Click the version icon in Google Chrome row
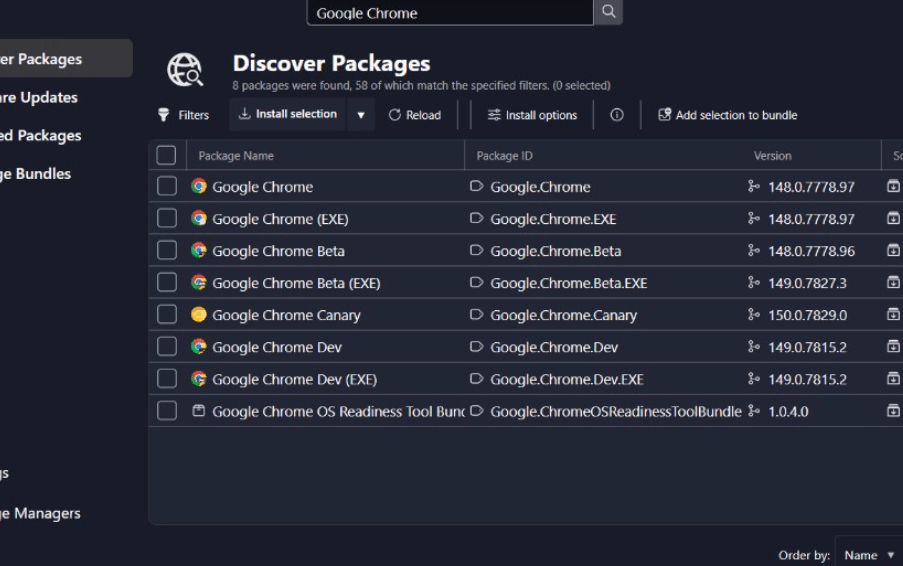 click(753, 186)
